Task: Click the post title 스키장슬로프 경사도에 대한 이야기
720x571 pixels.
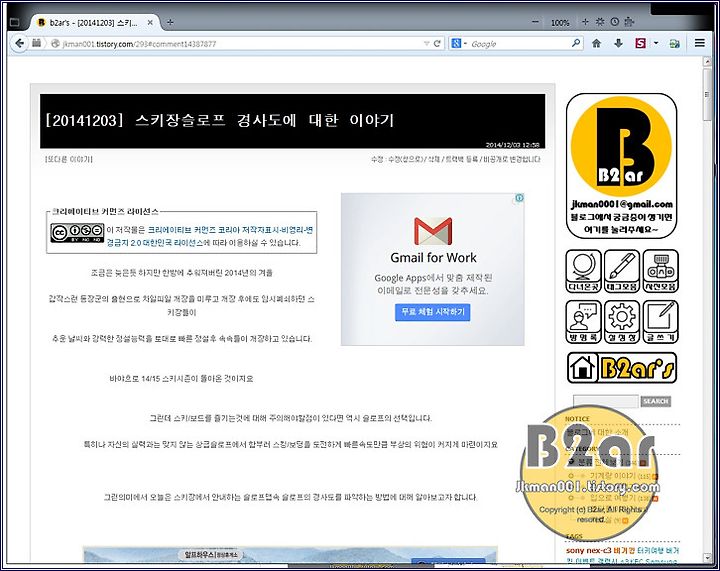Action: 264,120
